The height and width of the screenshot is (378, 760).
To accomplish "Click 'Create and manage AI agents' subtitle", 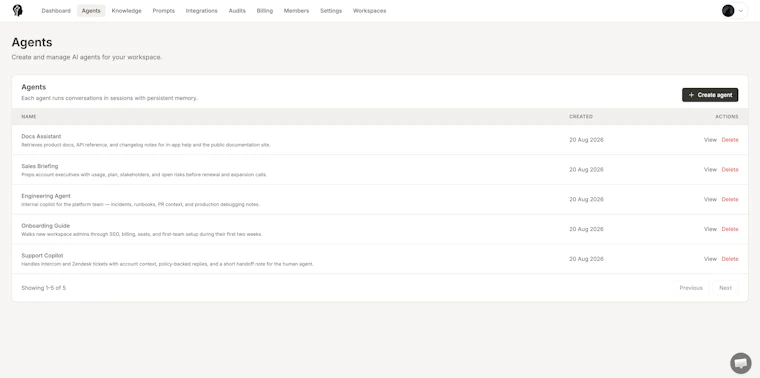I will tap(87, 57).
